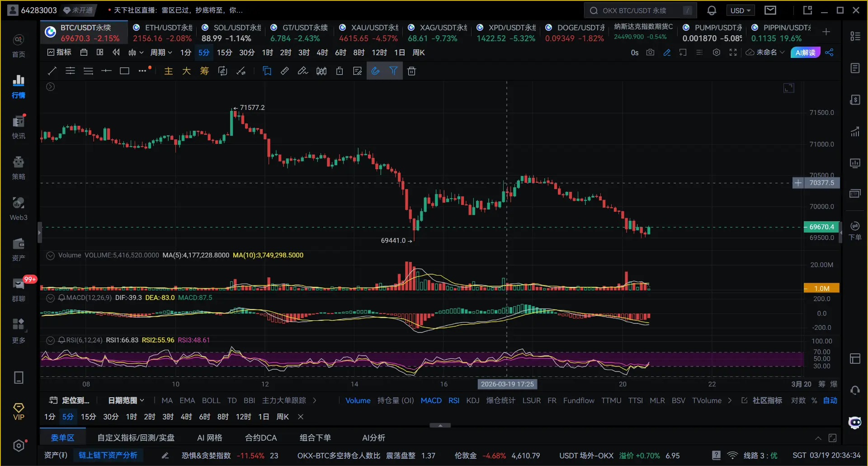The height and width of the screenshot is (466, 868).
Task: Open 未命名 layout dropdown
Action: tap(765, 52)
